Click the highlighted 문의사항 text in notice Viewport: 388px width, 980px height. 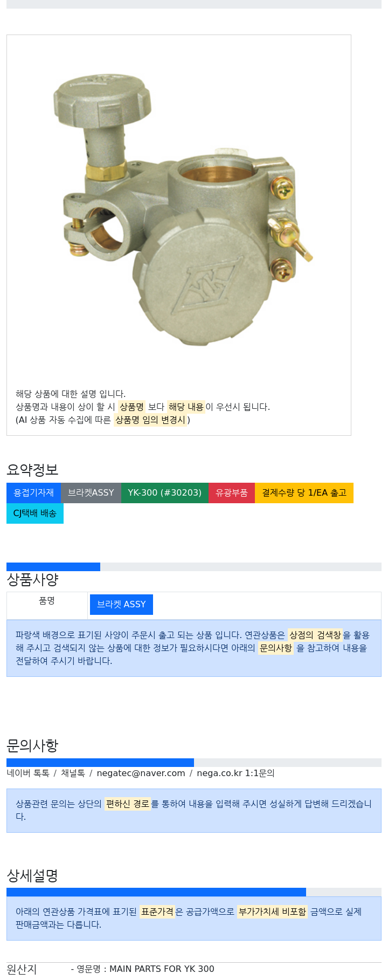click(276, 648)
